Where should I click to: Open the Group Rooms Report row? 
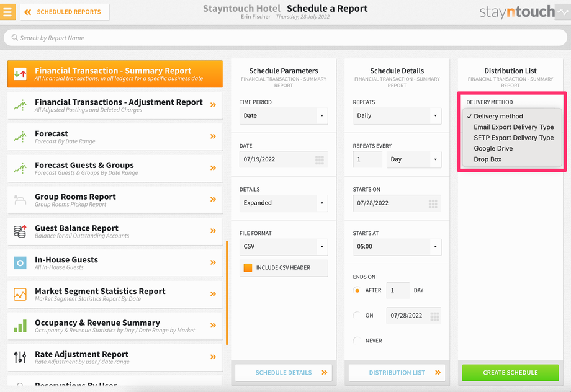pyautogui.click(x=115, y=200)
